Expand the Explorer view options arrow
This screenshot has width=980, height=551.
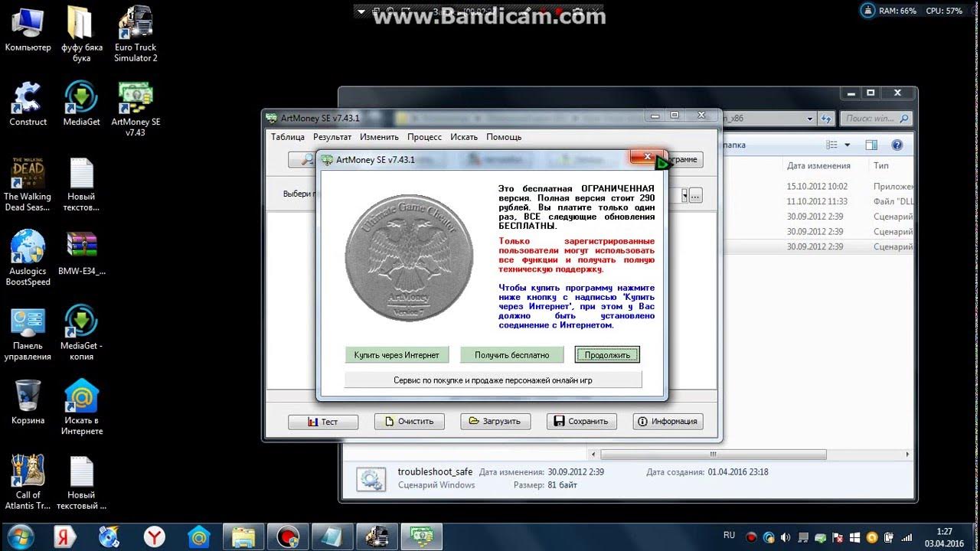point(847,145)
